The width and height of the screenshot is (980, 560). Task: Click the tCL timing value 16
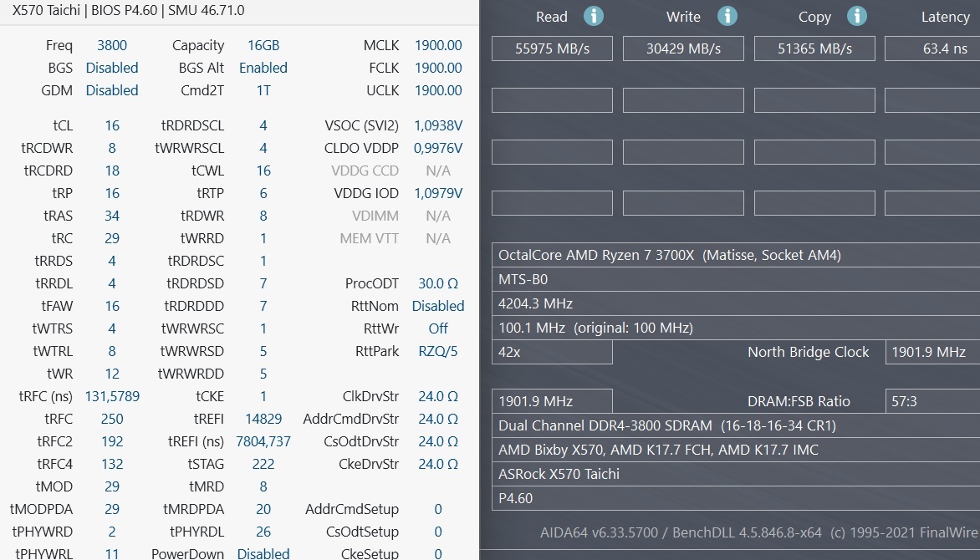click(112, 125)
